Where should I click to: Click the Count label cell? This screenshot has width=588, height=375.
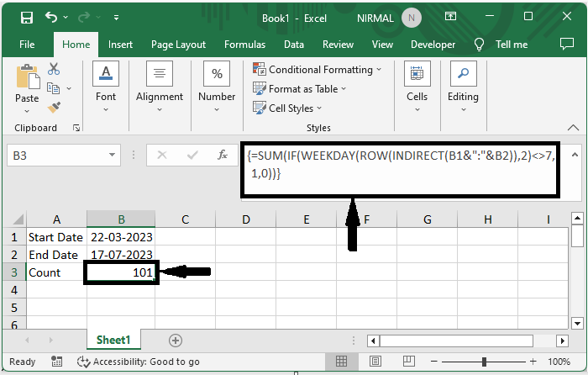[56, 272]
